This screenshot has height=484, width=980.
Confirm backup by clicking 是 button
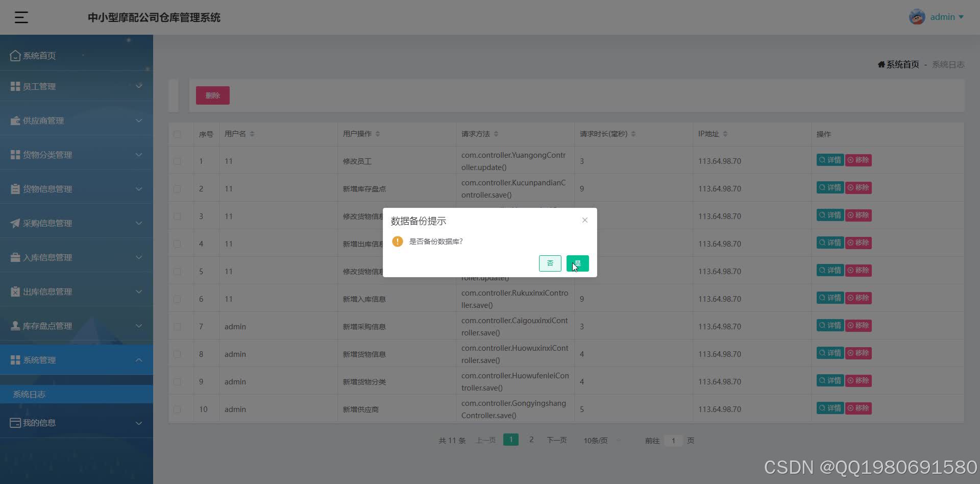(x=577, y=263)
